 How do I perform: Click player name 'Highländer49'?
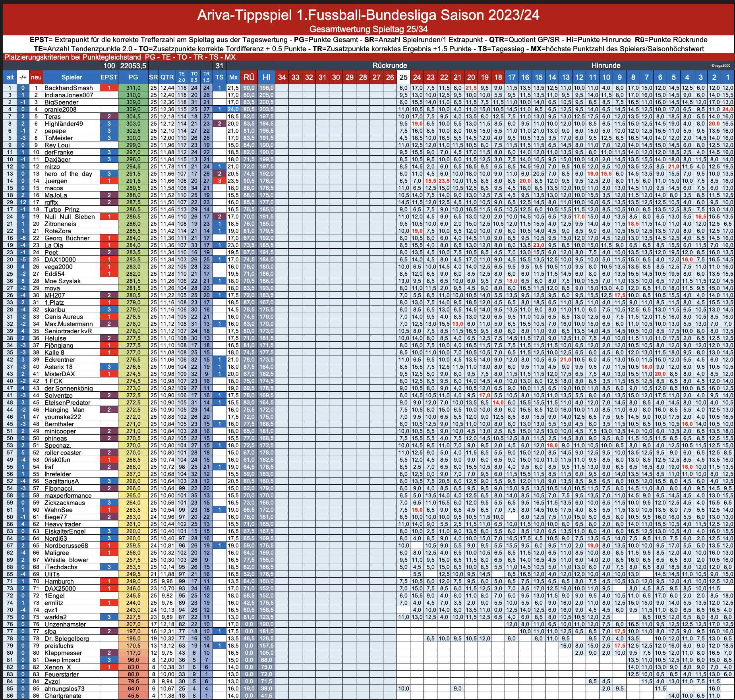click(x=64, y=124)
